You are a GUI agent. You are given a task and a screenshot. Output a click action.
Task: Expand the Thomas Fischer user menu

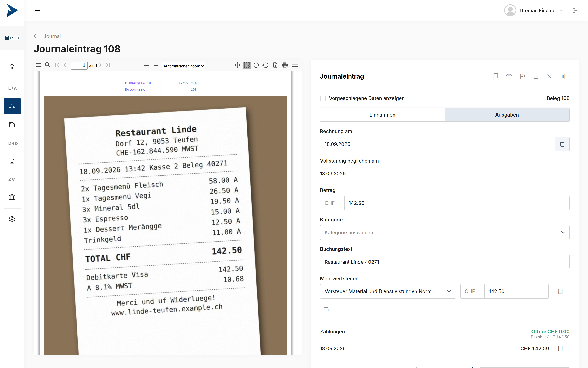click(x=534, y=10)
